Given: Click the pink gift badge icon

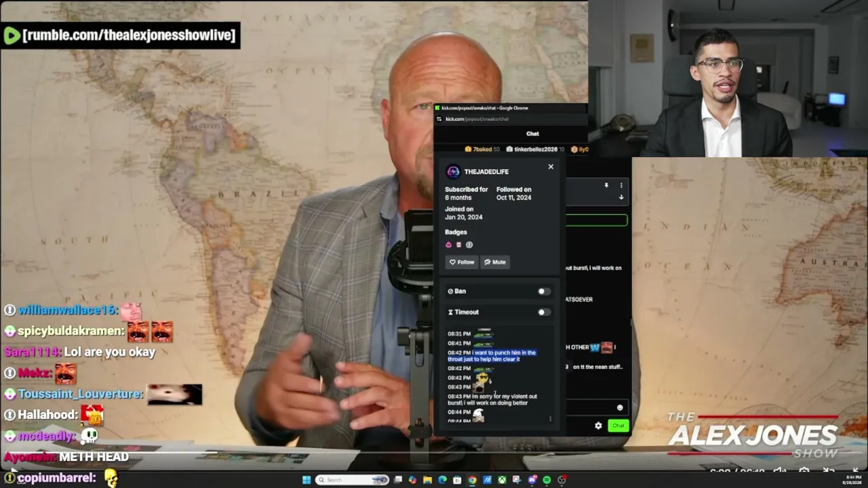Looking at the screenshot, I should (458, 245).
